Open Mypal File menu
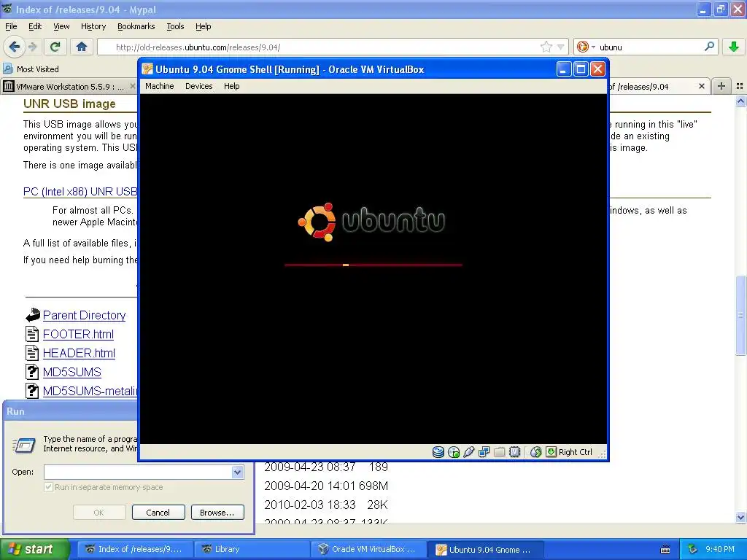The width and height of the screenshot is (747, 560). (x=11, y=26)
